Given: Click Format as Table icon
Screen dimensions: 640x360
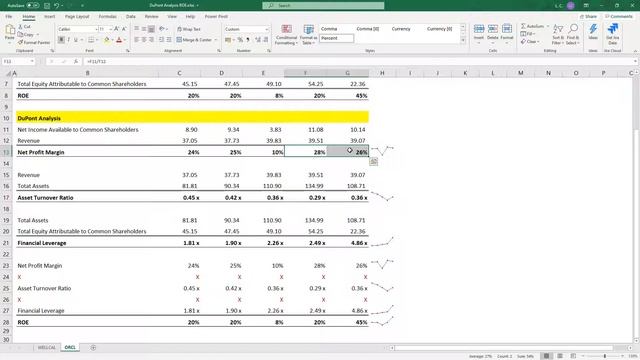Looking at the screenshot, I should [x=309, y=29].
